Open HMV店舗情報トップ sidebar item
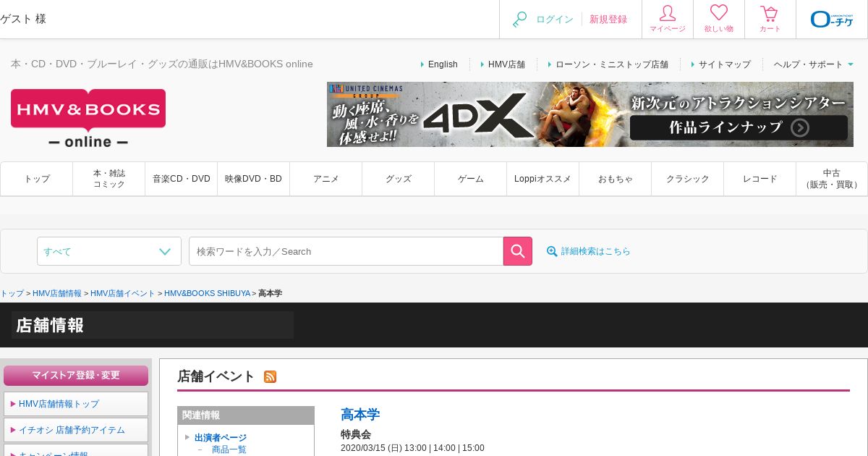The height and width of the screenshot is (456, 868). [76, 404]
